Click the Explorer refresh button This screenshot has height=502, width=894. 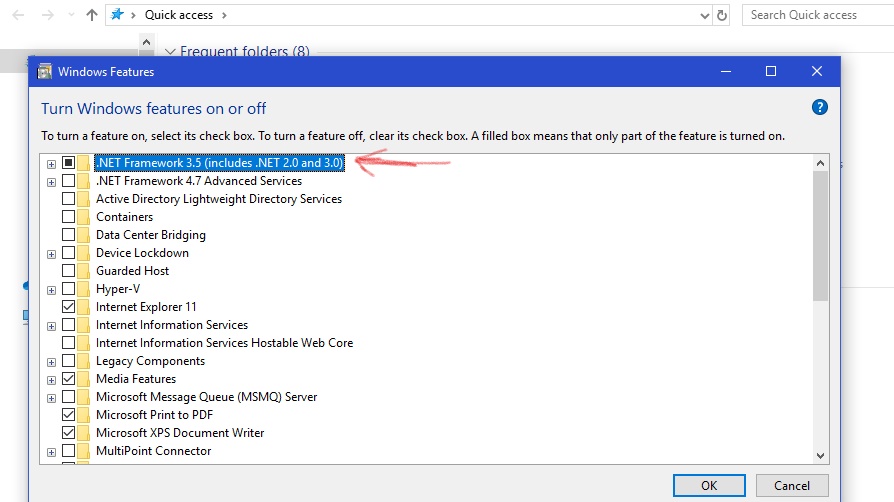pos(722,15)
